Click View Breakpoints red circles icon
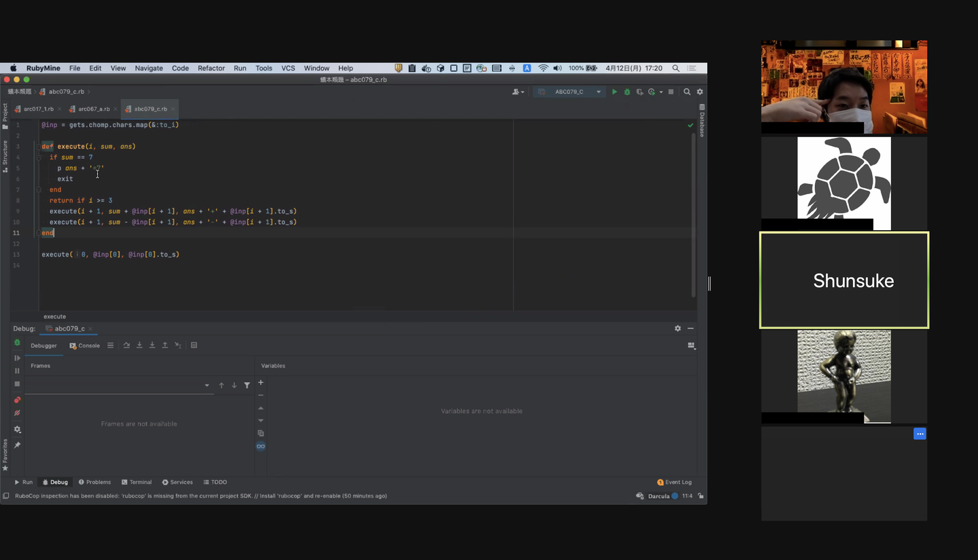Image resolution: width=978 pixels, height=560 pixels. click(x=17, y=400)
